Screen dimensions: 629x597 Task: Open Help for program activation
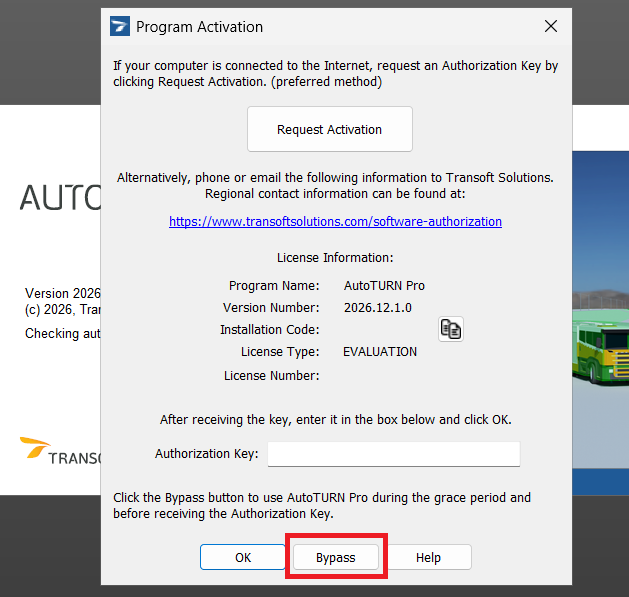pos(428,557)
